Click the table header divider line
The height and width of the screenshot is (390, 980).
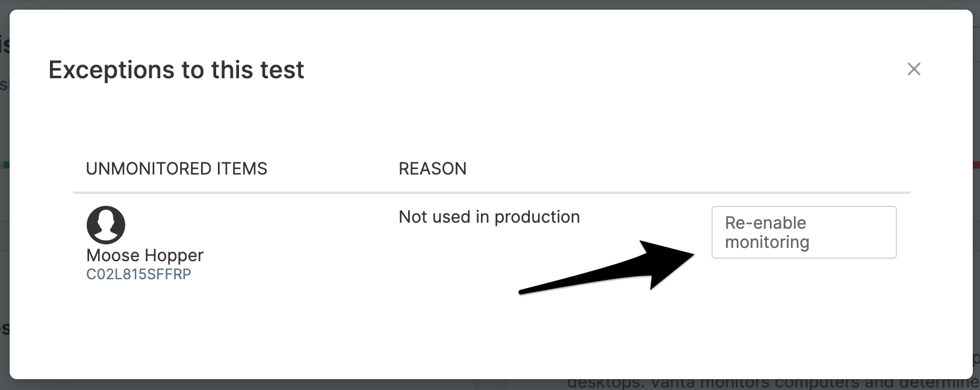[491, 193]
